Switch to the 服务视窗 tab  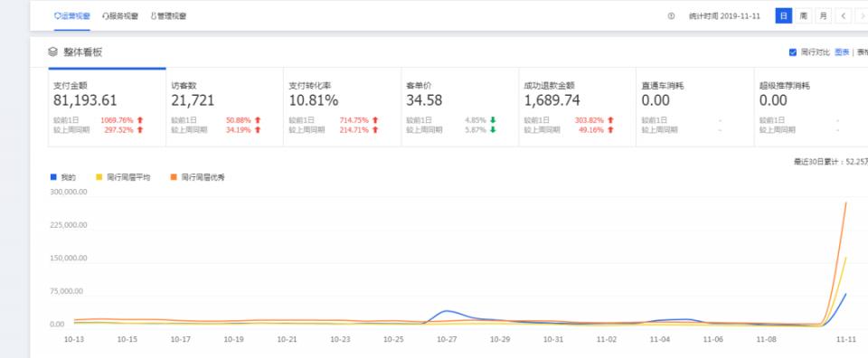120,16
